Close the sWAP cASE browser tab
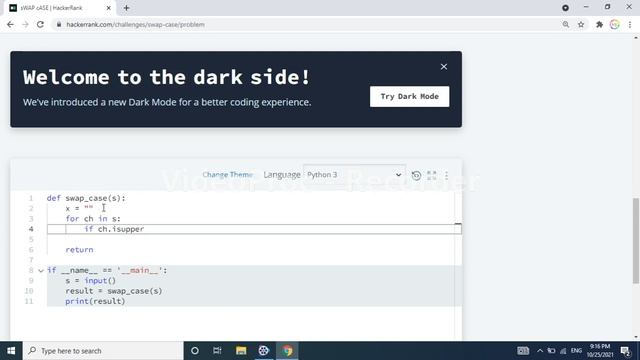The image size is (640, 360). (109, 8)
